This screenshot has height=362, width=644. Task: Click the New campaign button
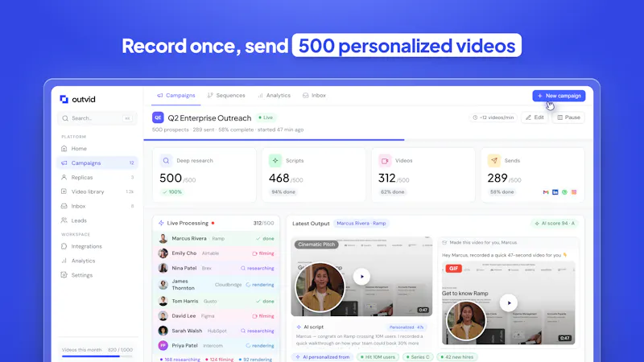click(x=559, y=96)
